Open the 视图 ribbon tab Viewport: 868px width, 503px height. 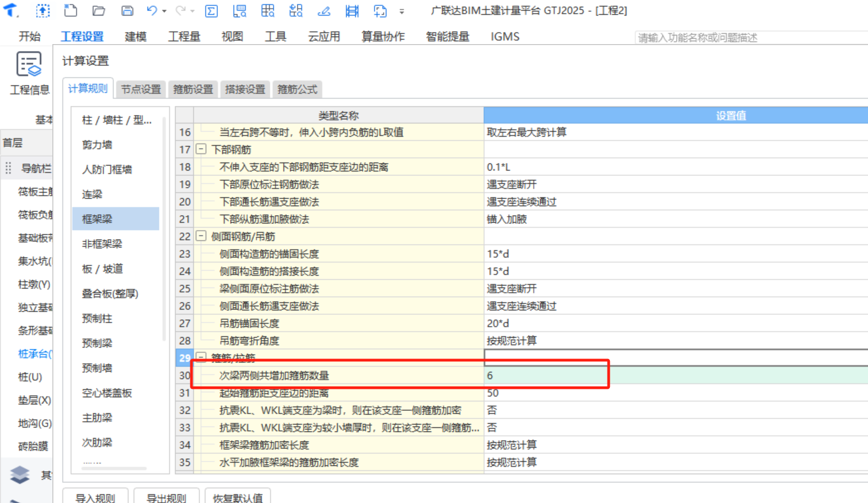tap(232, 36)
